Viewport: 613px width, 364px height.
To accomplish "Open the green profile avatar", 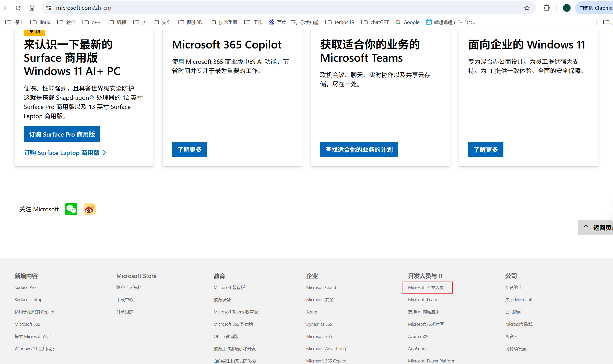I will click(x=567, y=8).
